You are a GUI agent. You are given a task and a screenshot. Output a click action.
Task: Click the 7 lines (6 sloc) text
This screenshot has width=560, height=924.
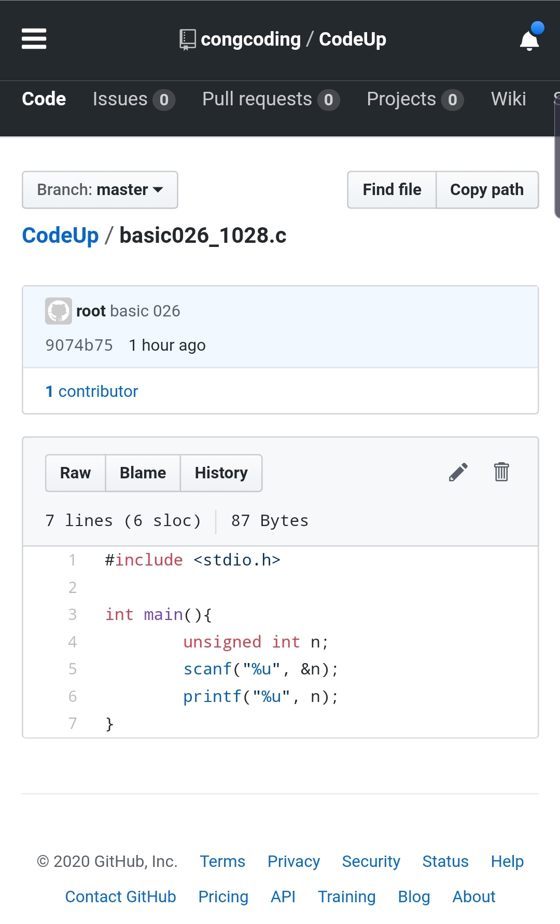point(123,520)
